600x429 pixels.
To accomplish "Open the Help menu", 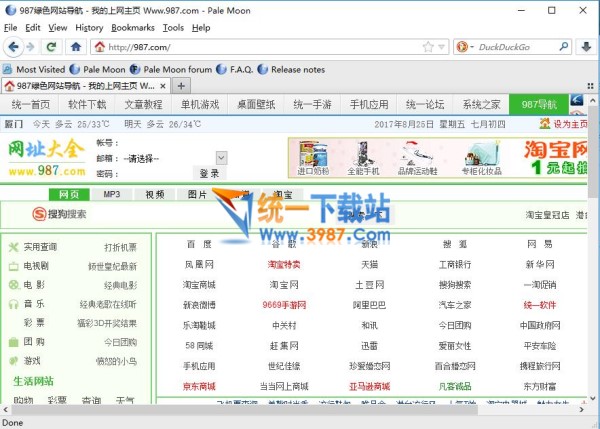I will [x=201, y=28].
